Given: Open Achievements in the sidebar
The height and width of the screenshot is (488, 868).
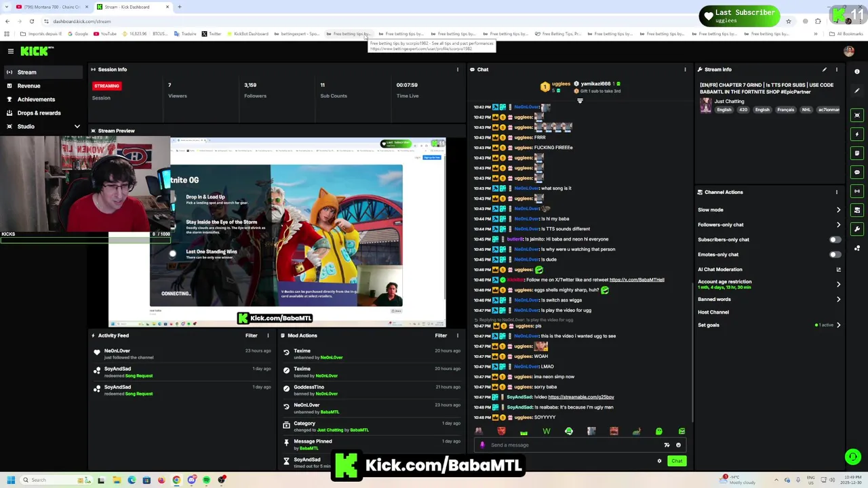Looking at the screenshot, I should [x=43, y=99].
